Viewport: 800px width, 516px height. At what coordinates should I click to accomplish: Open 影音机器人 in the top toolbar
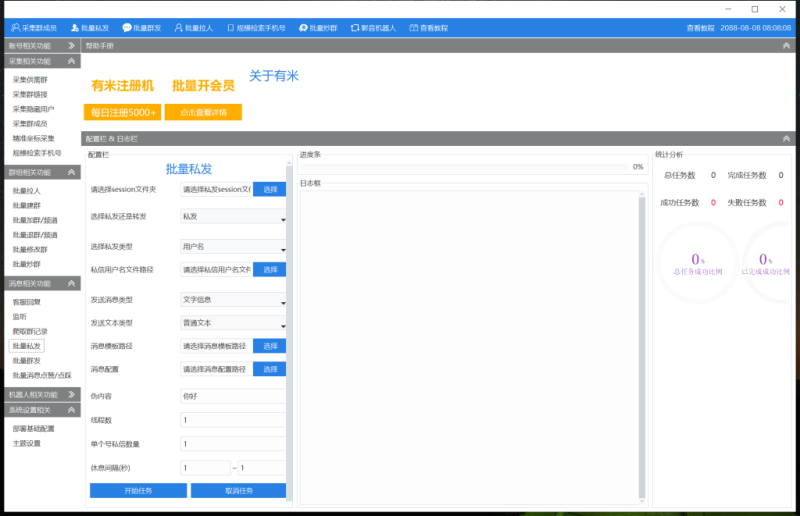tap(373, 28)
